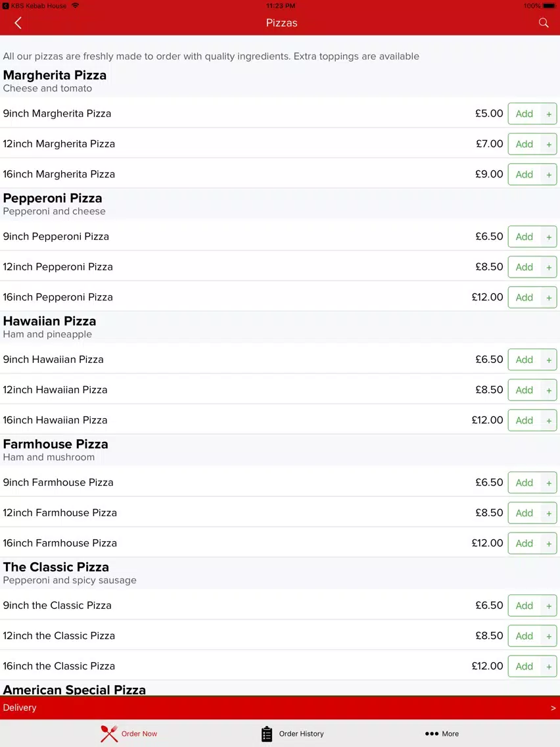Expand options with plus for 16inch Farmhouse Pizza
The height and width of the screenshot is (747, 560).
pos(549,544)
